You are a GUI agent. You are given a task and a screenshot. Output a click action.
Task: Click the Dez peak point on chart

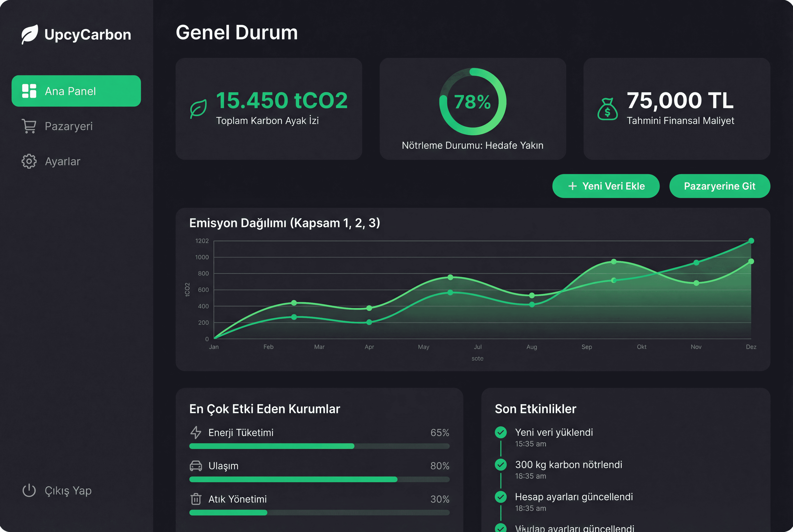[x=751, y=241]
